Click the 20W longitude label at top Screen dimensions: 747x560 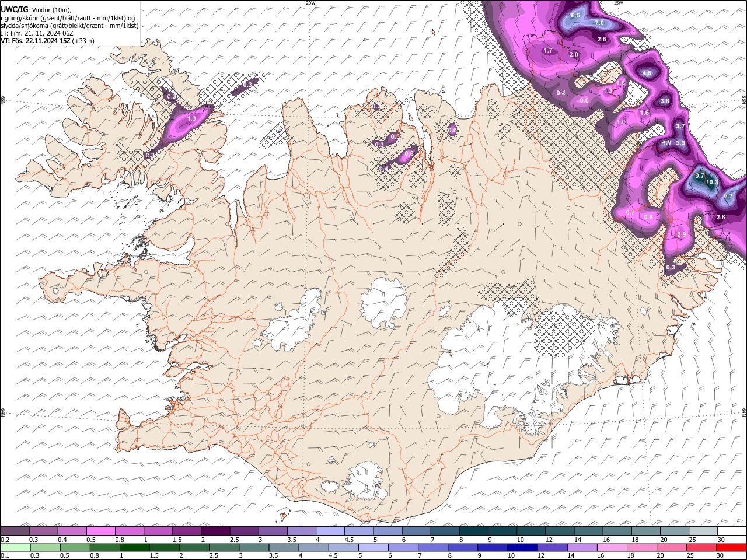(x=310, y=3)
